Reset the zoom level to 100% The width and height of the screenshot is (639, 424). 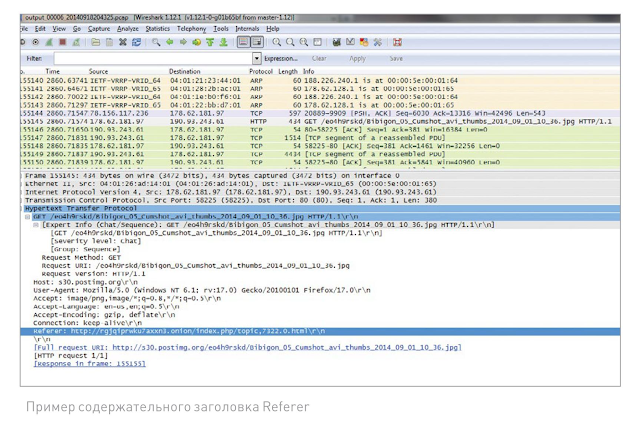[x=304, y=42]
